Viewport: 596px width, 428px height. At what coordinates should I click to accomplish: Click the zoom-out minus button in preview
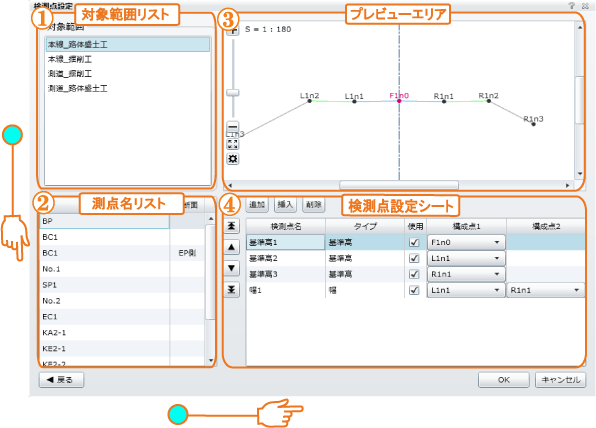tap(233, 127)
